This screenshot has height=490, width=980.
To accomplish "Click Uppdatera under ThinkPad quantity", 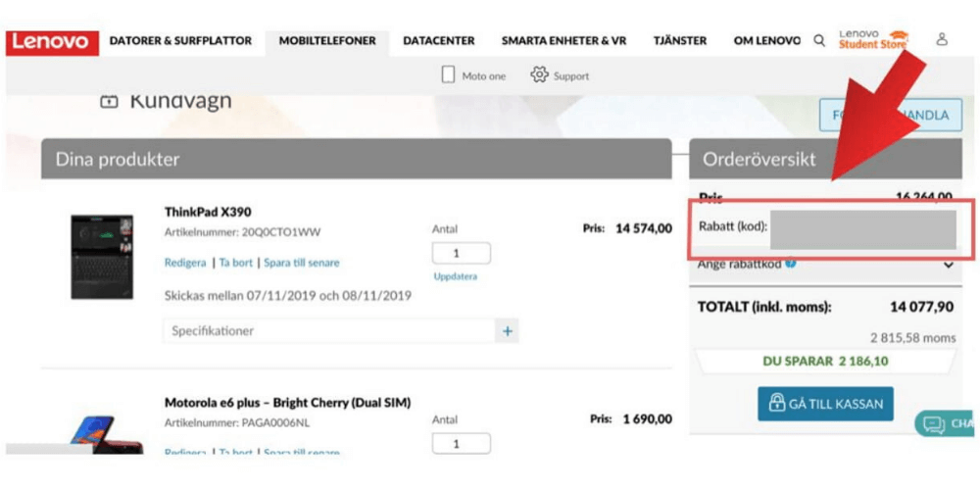I will [x=455, y=276].
